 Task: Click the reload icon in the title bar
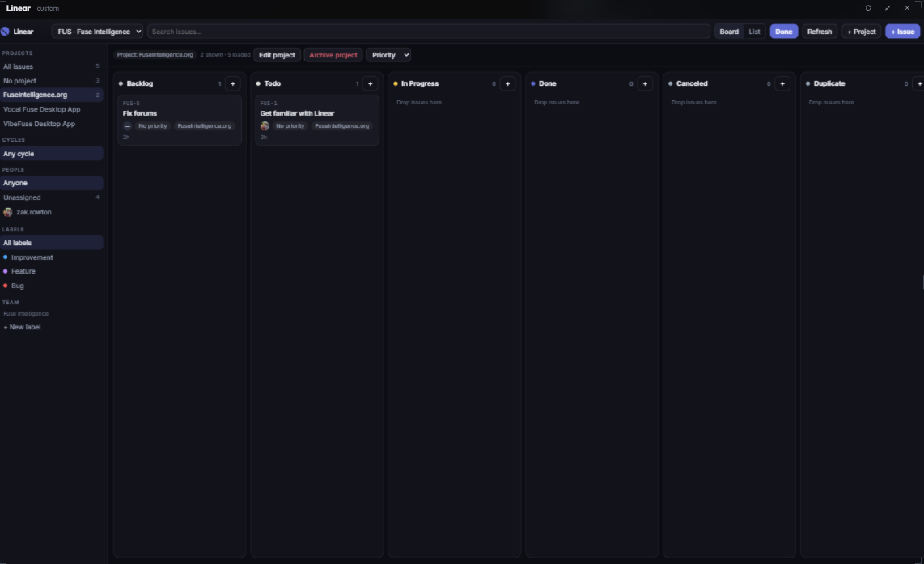(868, 7)
